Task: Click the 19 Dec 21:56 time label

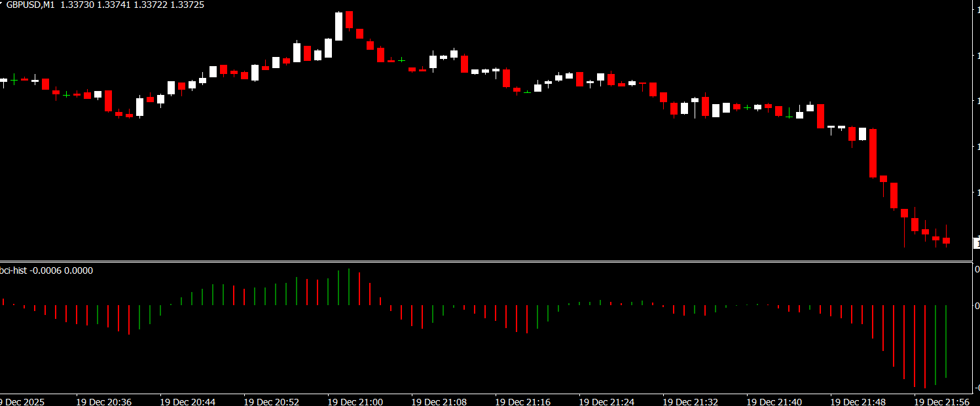Action: (941, 401)
